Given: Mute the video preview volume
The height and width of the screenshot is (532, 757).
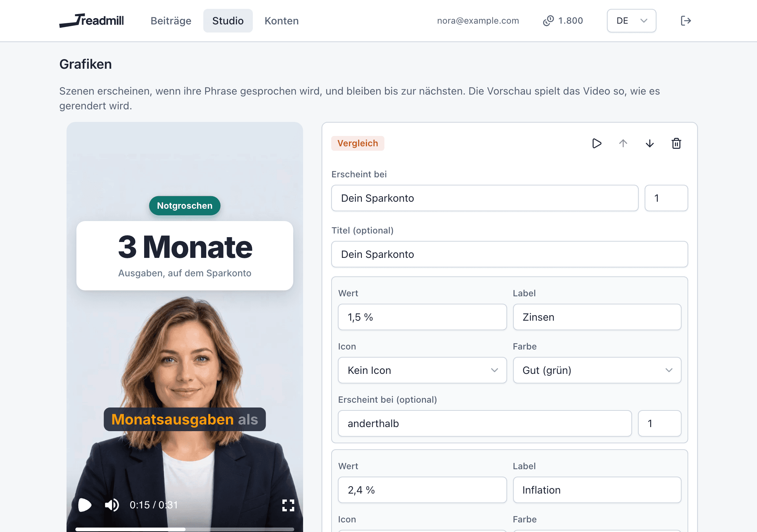Looking at the screenshot, I should coord(112,505).
